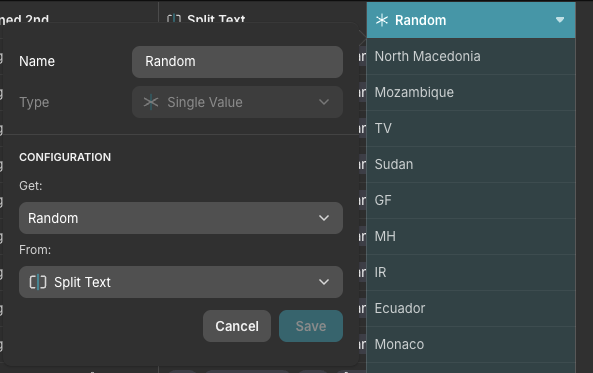Click the Cancel button
Viewport: 593px width, 373px height.
pos(237,326)
